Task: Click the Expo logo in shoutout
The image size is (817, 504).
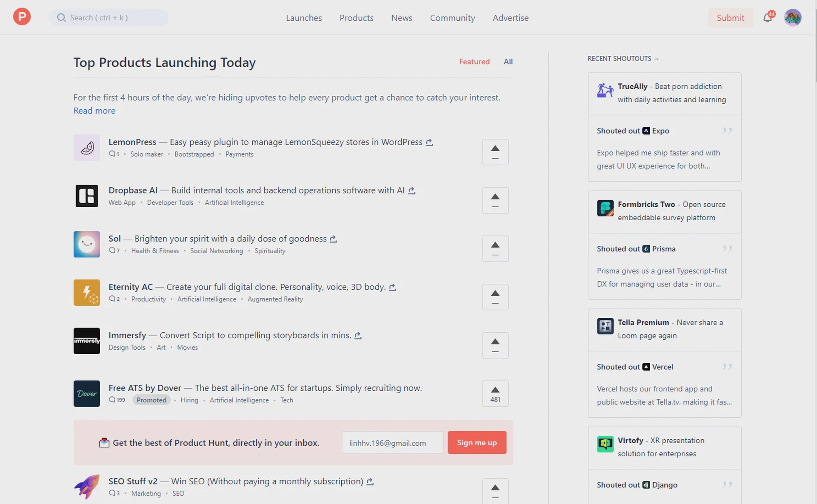Action: 646,131
